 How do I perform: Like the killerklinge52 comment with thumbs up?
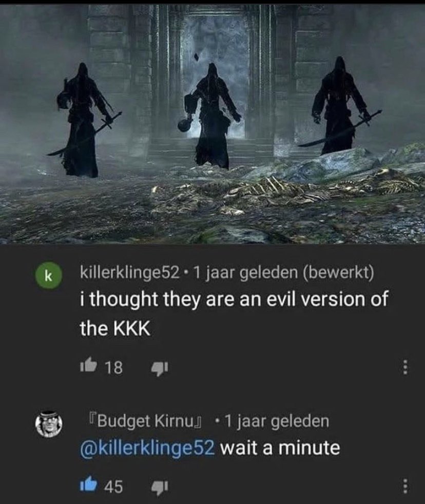[x=89, y=366]
